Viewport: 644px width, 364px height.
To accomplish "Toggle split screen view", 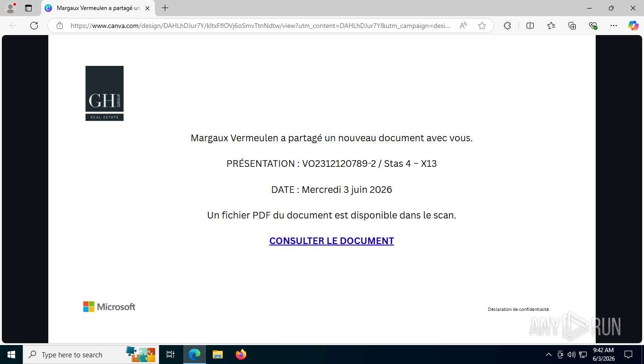I will 530,26.
